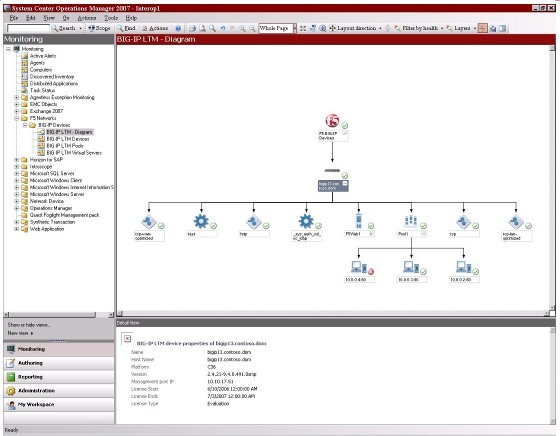This screenshot has width=560, height=436.
Task: Click the Layout direction cross-arrows icon
Action: coord(332,28)
